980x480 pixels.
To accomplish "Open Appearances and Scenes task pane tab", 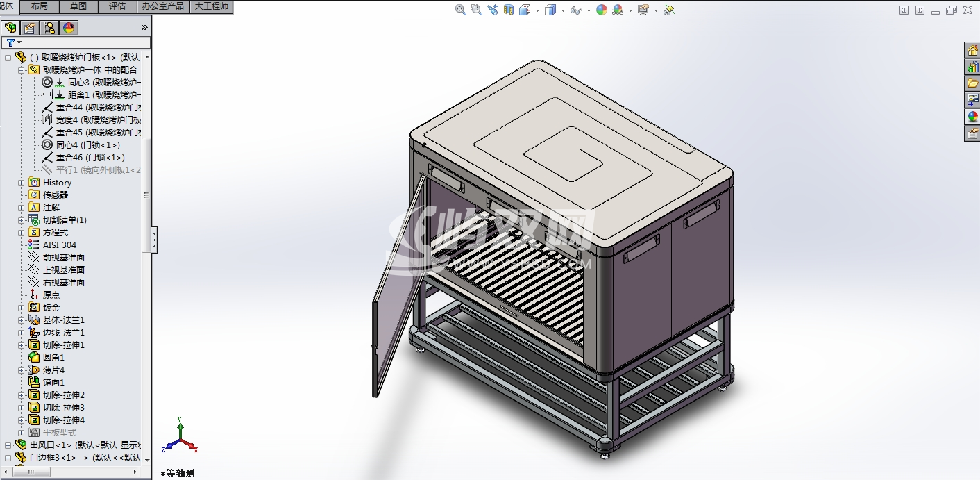I will tap(972, 117).
